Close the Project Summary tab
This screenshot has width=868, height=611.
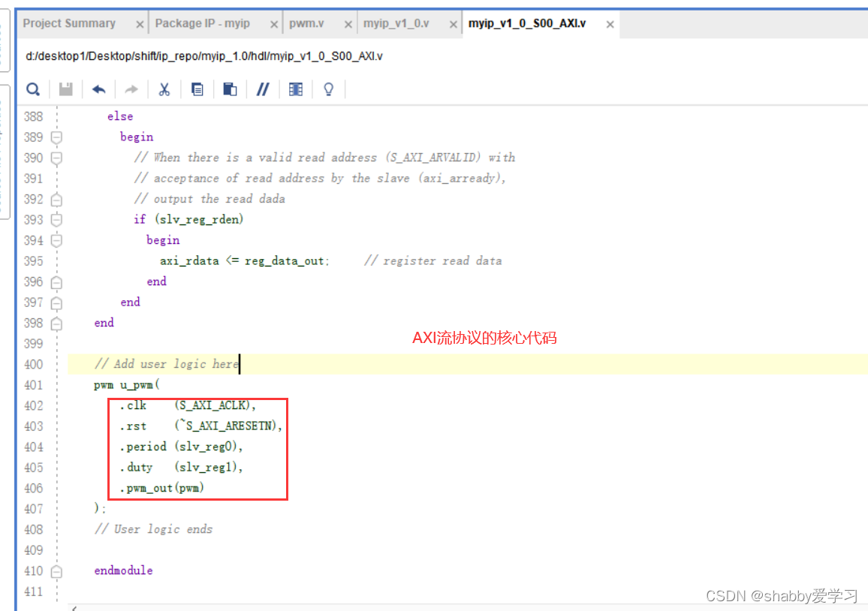pos(140,24)
